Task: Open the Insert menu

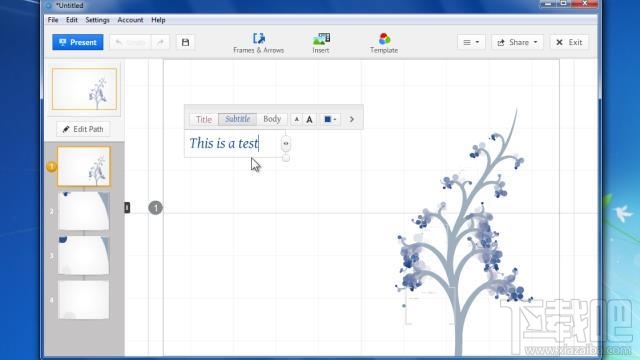Action: [321, 43]
